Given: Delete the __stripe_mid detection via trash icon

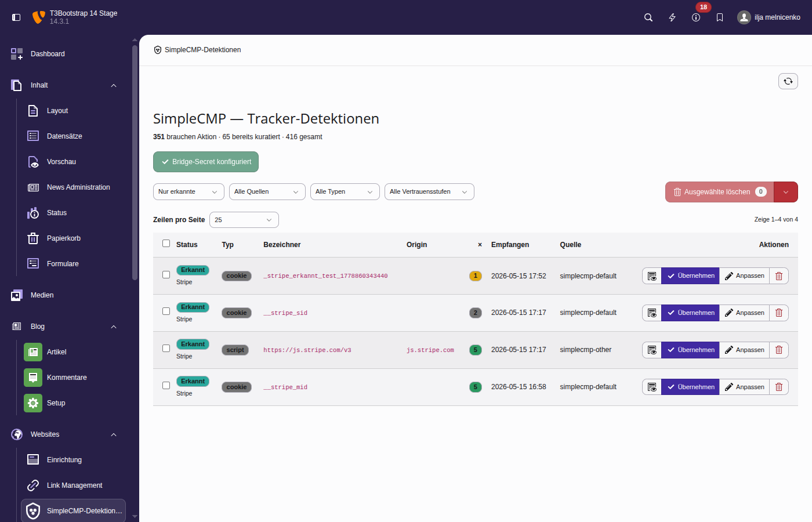Looking at the screenshot, I should (x=779, y=387).
